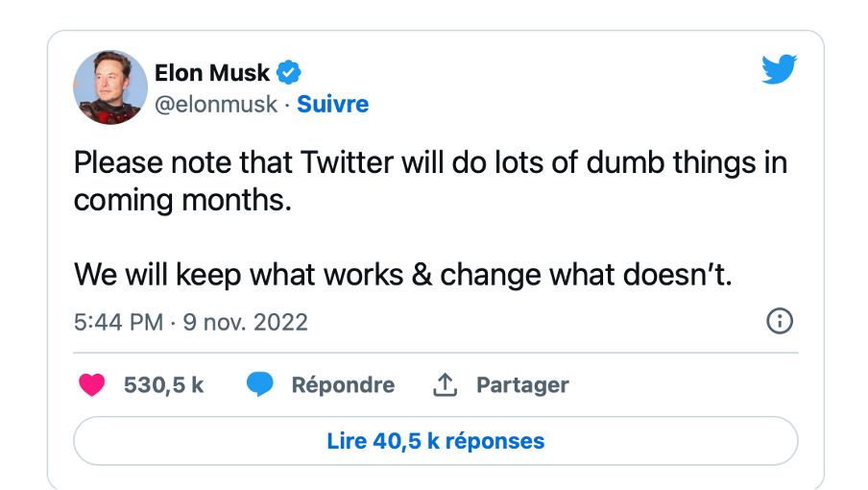Like the tweet with the heart icon
Screen dimensions: 868x490
coord(91,385)
